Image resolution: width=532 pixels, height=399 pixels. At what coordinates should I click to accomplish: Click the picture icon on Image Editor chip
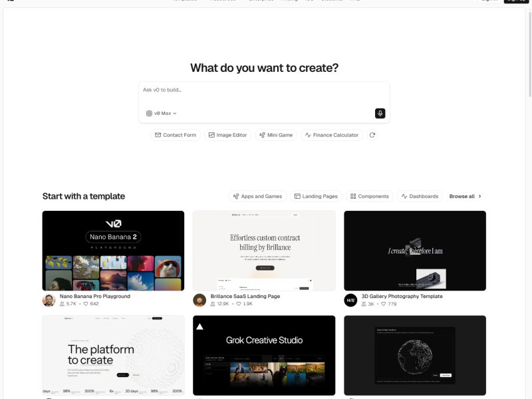pyautogui.click(x=211, y=135)
